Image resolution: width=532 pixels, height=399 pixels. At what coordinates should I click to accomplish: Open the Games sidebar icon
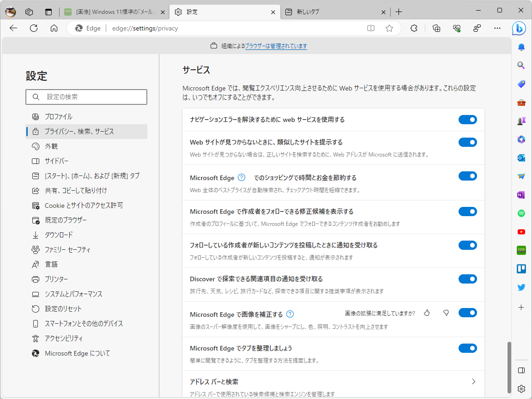pyautogui.click(x=521, y=121)
